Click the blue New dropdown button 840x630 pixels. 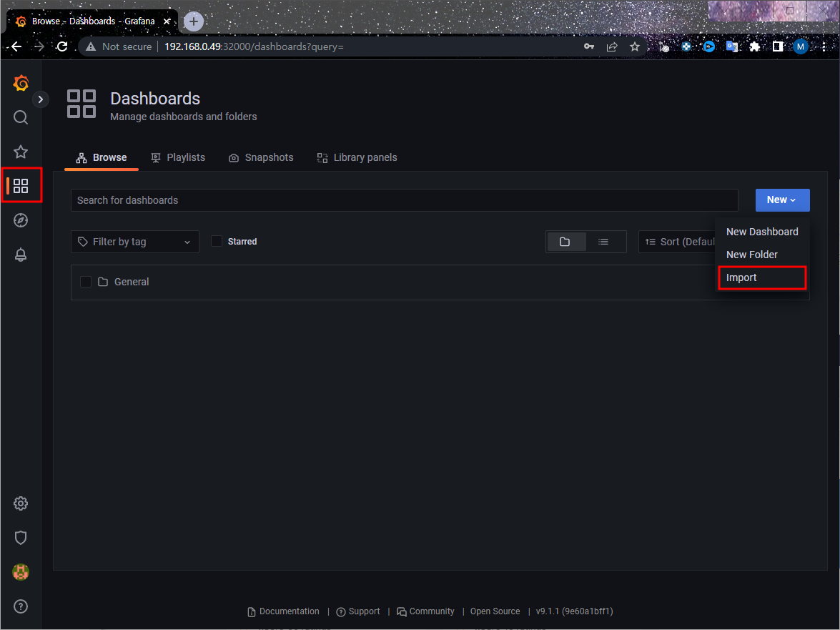[x=782, y=200]
